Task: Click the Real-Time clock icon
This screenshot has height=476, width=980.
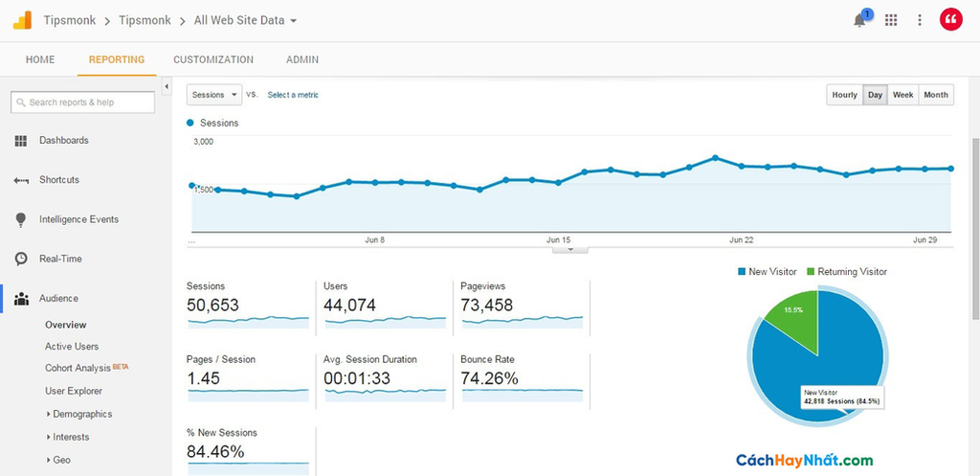Action: pos(21,259)
